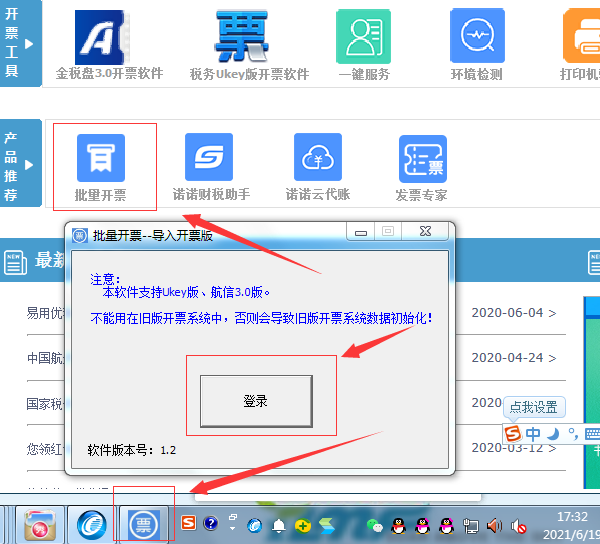Open the 一键服务 green icon
The width and height of the screenshot is (600, 544).
coord(363,36)
